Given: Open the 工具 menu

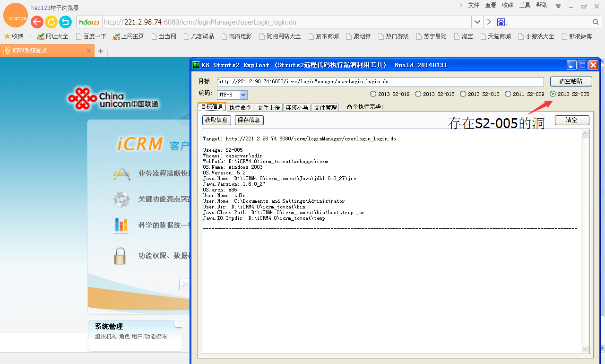Looking at the screenshot, I should coord(525,5).
